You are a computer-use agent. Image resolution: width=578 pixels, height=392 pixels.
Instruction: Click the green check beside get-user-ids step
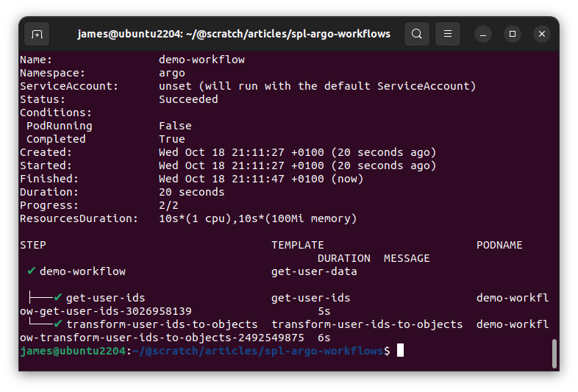[58, 298]
